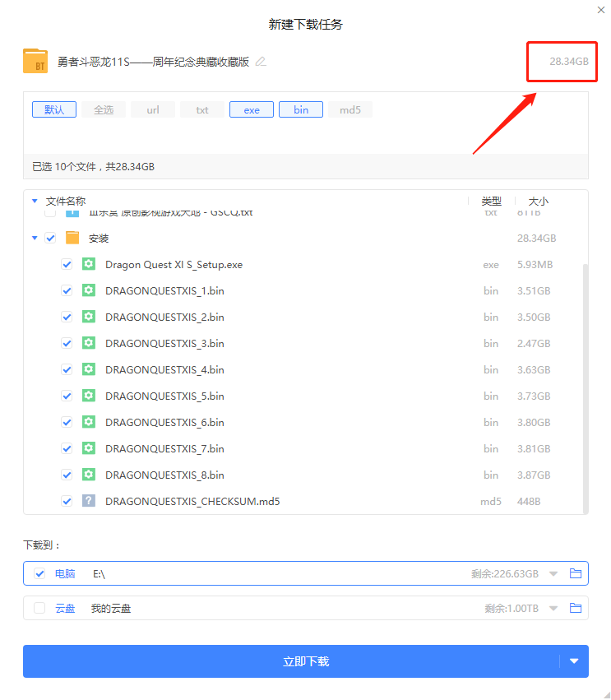Click the Dragon Quest XI S_Setup.exe file icon
Image resolution: width=611 pixels, height=700 pixels.
88,264
